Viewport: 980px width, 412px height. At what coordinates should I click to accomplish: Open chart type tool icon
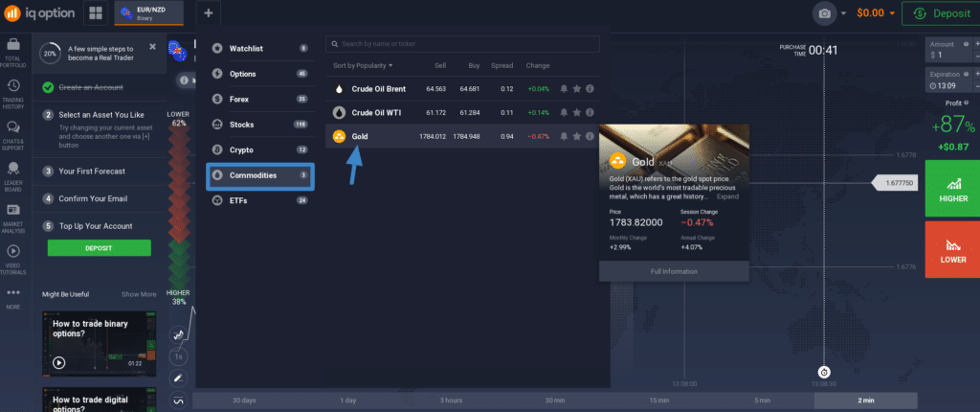pyautogui.click(x=178, y=335)
